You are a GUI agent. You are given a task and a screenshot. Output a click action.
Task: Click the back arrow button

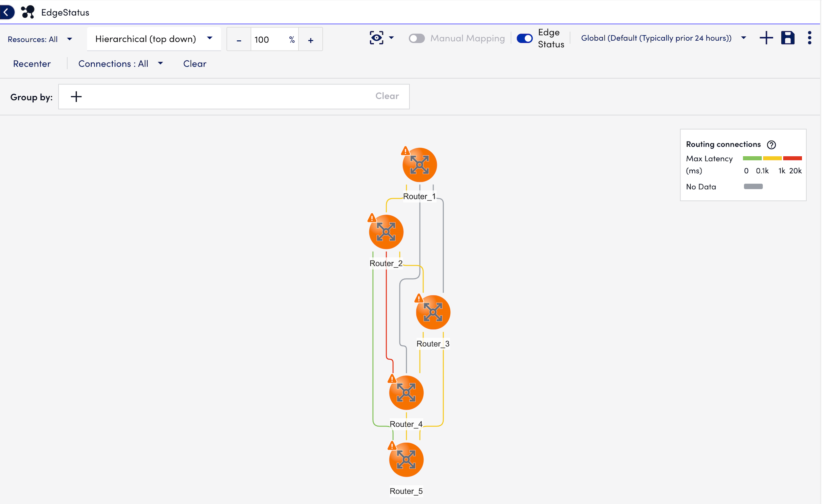tap(7, 12)
